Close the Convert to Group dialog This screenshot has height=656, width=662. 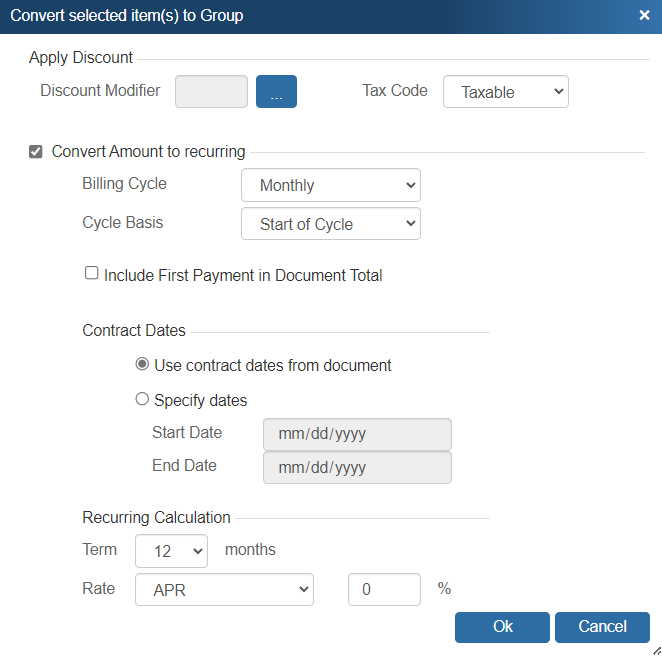644,15
